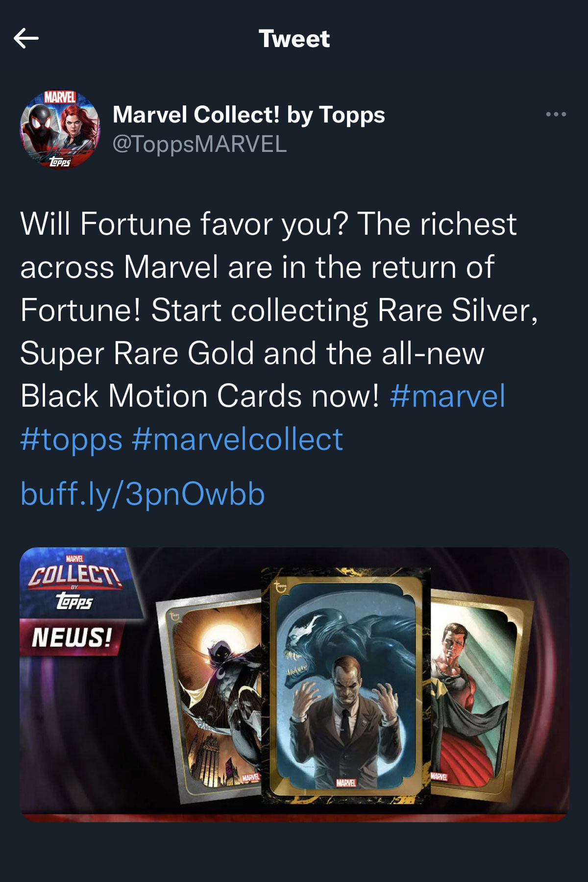The image size is (588, 882).
Task: Visit the buff.ly/3pnOwbb link
Action: click(143, 493)
